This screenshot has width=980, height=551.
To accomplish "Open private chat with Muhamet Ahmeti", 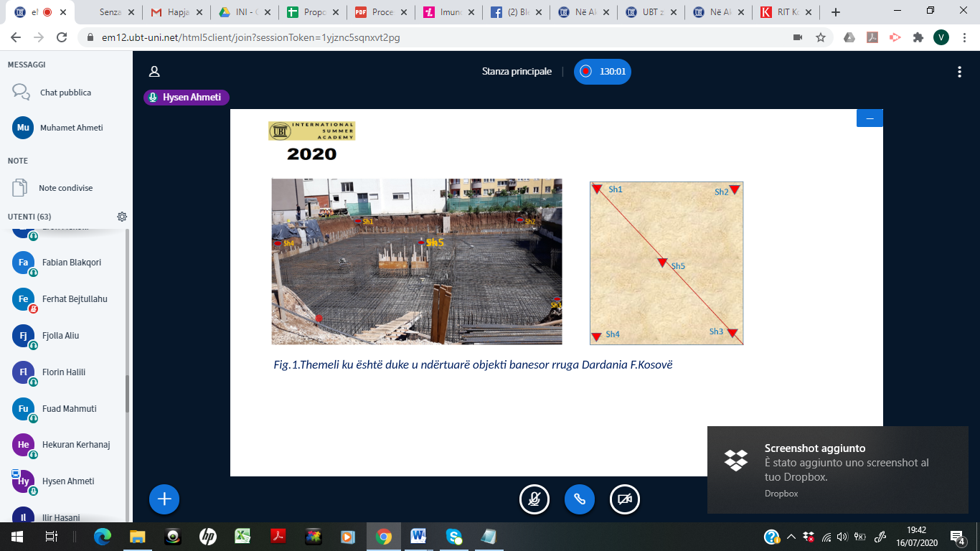I will tap(70, 128).
